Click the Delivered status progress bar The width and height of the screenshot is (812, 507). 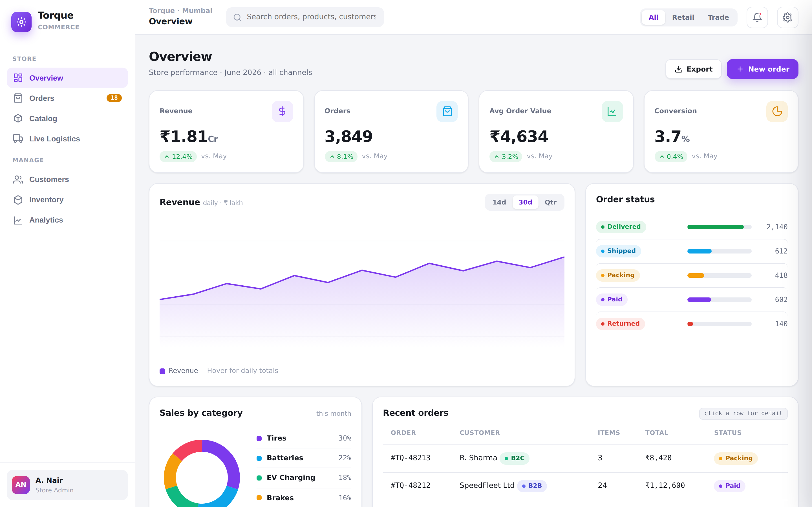point(719,227)
